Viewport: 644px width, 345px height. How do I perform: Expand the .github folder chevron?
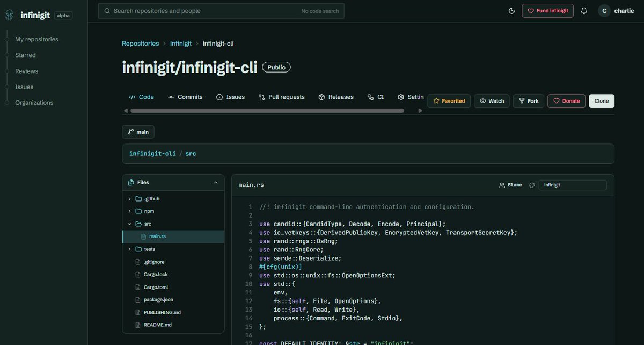coord(129,199)
